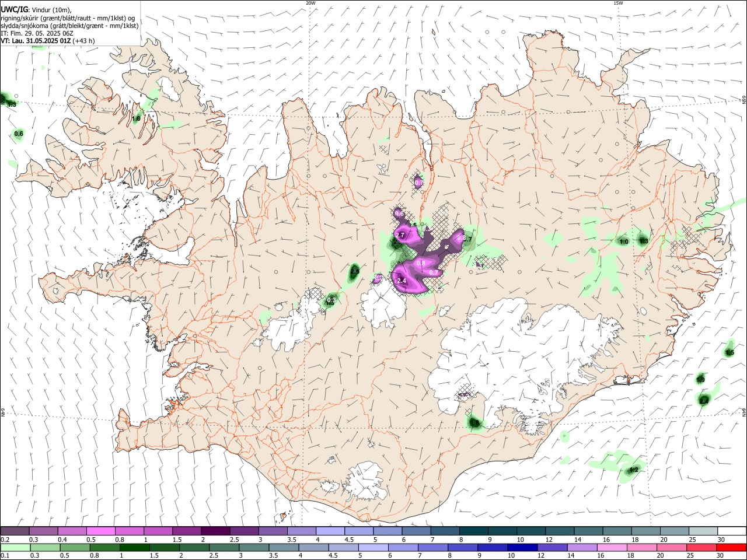
Task: Click the '15W' longitude label
Action: point(618,3)
